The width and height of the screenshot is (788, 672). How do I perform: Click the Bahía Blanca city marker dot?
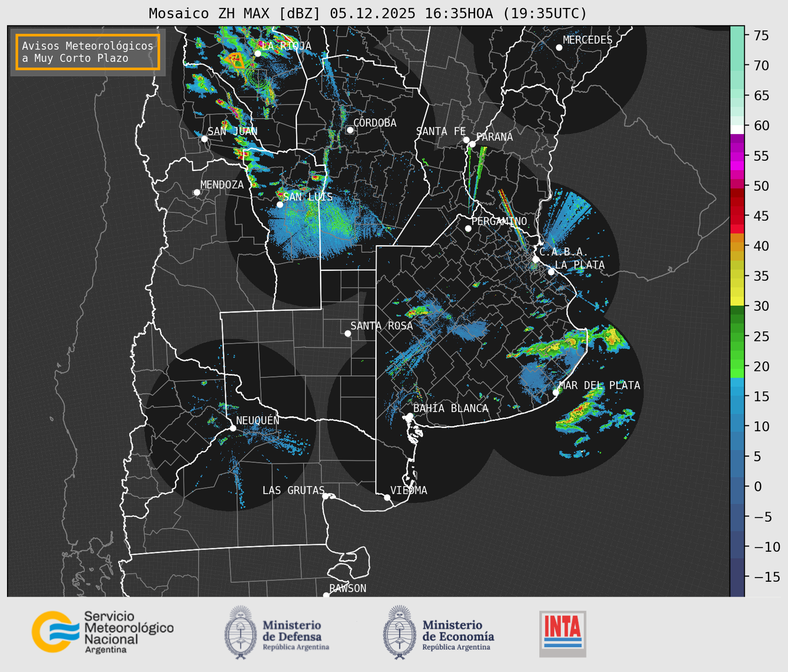[x=410, y=416]
